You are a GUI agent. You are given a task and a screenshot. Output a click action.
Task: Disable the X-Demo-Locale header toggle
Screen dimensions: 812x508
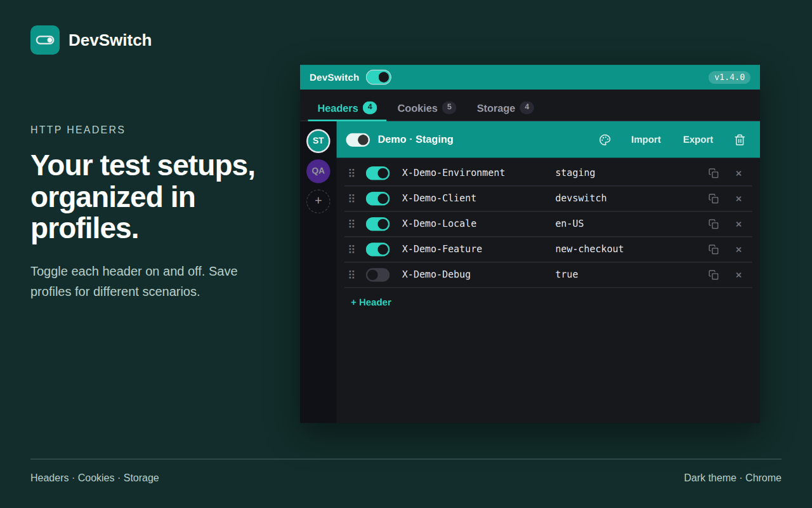coord(378,224)
